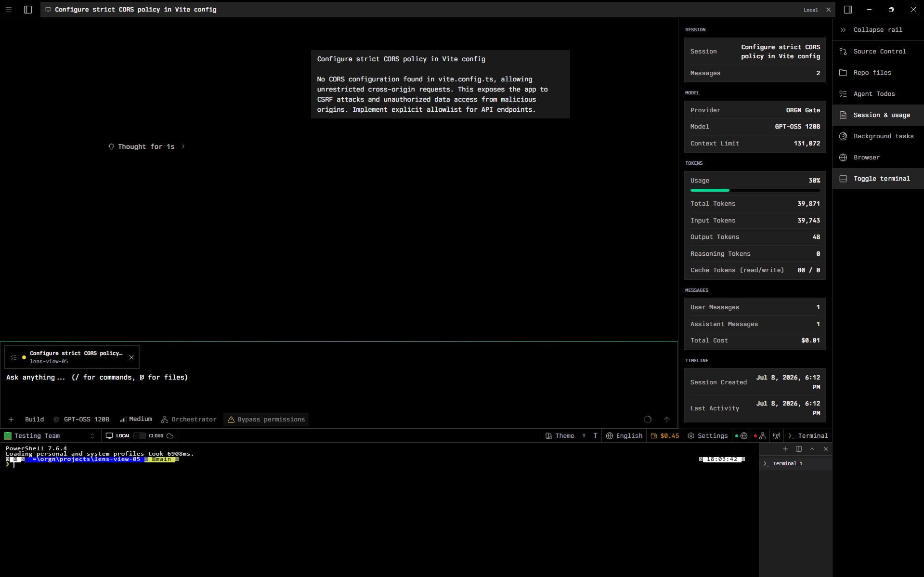
Task: Open the Browser panel
Action: pyautogui.click(x=878, y=157)
